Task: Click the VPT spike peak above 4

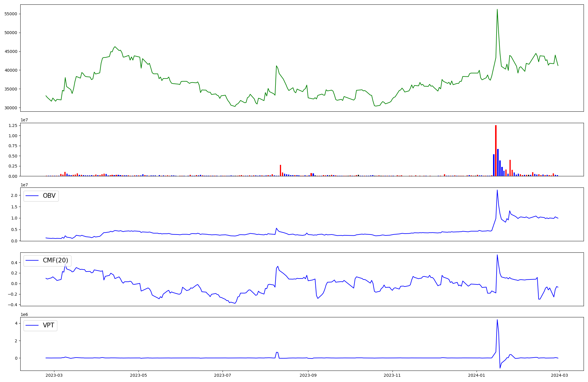Action: pyautogui.click(x=497, y=320)
